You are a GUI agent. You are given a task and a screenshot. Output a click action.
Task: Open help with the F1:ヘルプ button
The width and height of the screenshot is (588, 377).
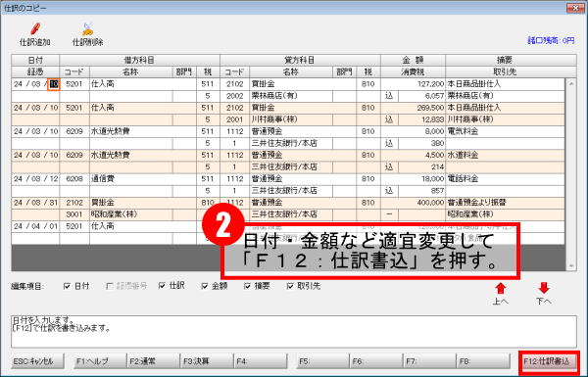(x=100, y=361)
